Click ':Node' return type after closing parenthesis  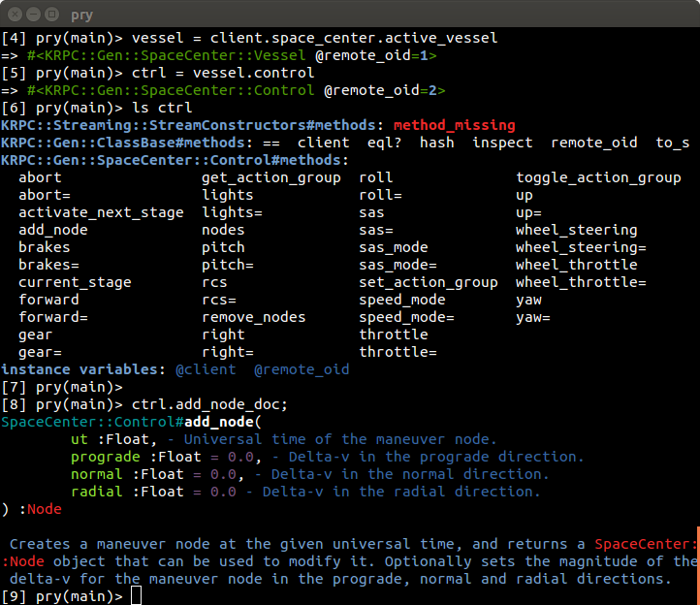(x=40, y=509)
